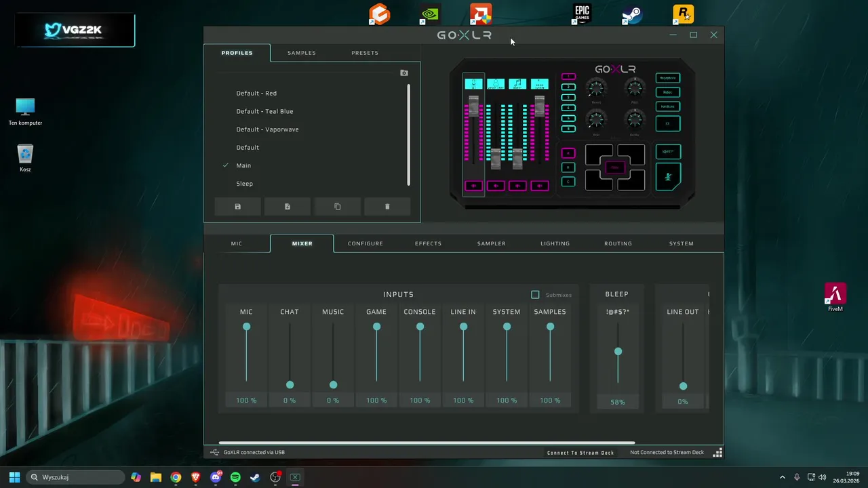This screenshot has height=488, width=868.
Task: Click the profile list vertical scrollbar
Action: coord(409,134)
